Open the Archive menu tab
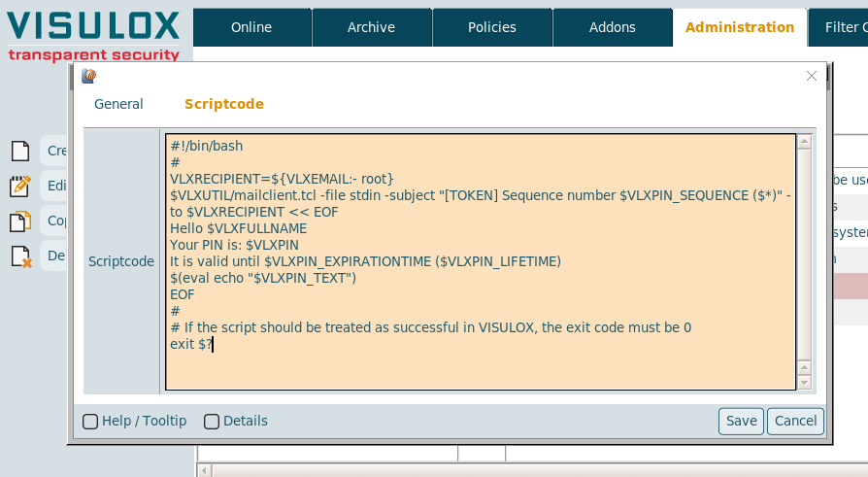Viewport: 868px width, 477px height. click(372, 27)
